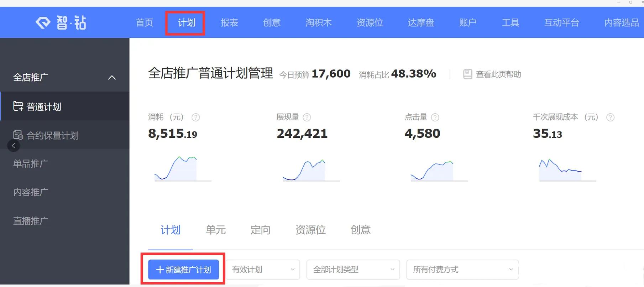Viewport: 644px width, 287px height.
Task: Open the 全部计划类型 dropdown
Action: pyautogui.click(x=353, y=270)
